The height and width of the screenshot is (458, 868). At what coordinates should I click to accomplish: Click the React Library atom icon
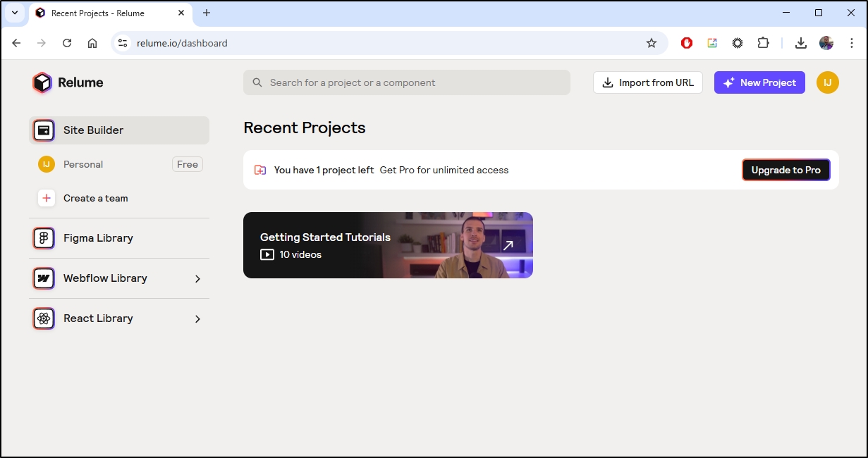tap(44, 318)
